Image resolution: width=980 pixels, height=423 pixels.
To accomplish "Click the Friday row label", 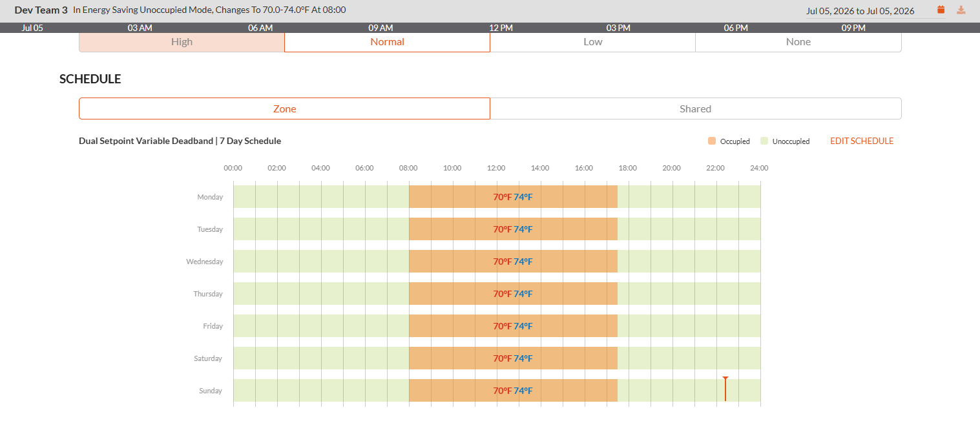I will (x=213, y=326).
